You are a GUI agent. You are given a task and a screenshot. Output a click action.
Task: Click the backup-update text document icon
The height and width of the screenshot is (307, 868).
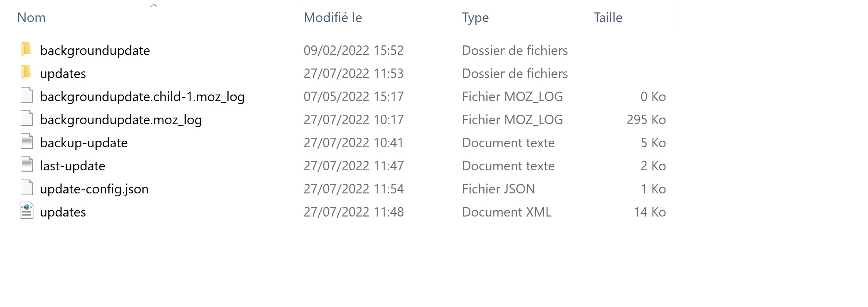pos(27,142)
